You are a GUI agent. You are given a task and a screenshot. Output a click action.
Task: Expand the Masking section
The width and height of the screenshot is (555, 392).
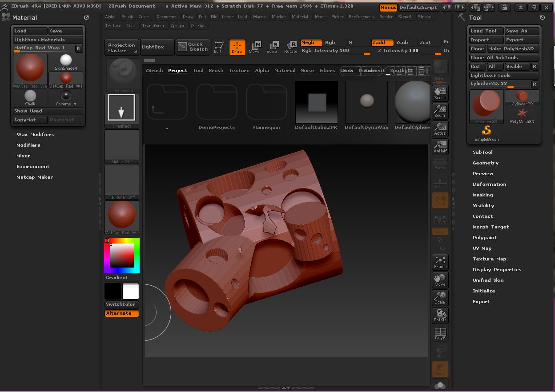[483, 195]
